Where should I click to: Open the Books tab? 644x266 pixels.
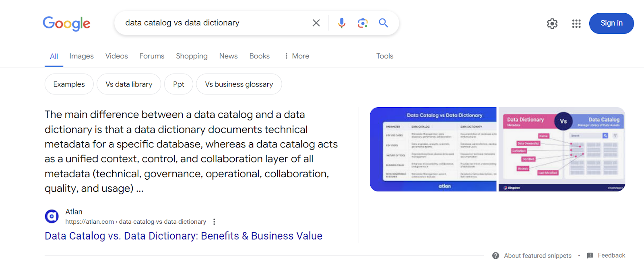point(259,56)
